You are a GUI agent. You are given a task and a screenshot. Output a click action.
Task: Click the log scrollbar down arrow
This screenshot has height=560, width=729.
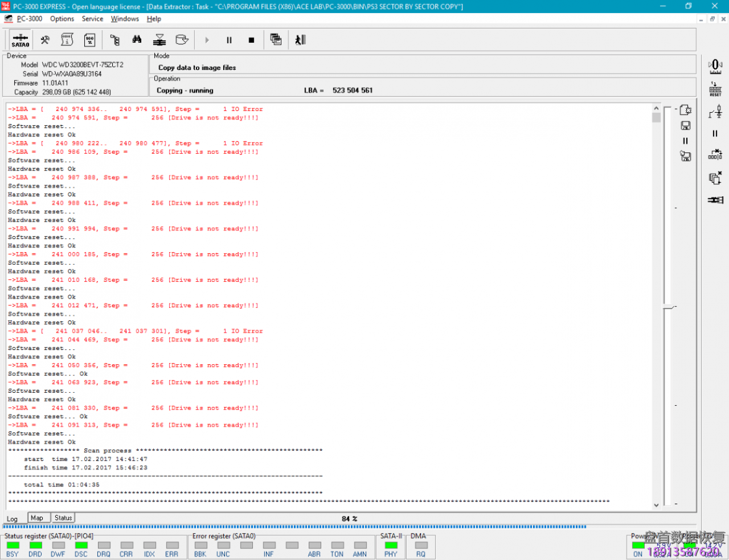point(656,505)
